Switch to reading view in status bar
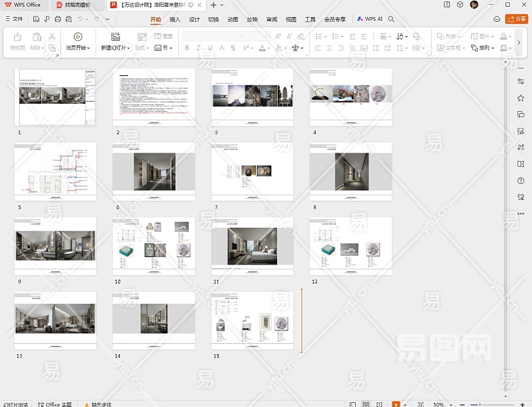 (x=378, y=404)
